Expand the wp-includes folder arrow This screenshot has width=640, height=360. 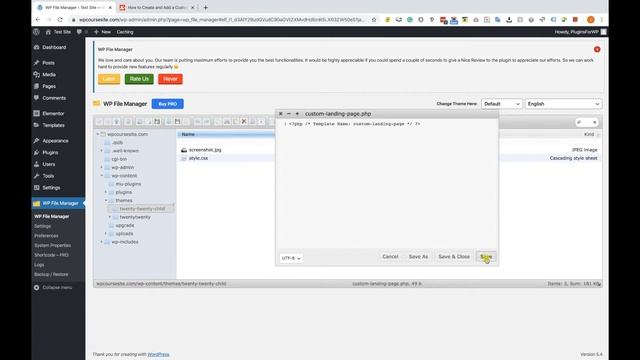(x=102, y=242)
